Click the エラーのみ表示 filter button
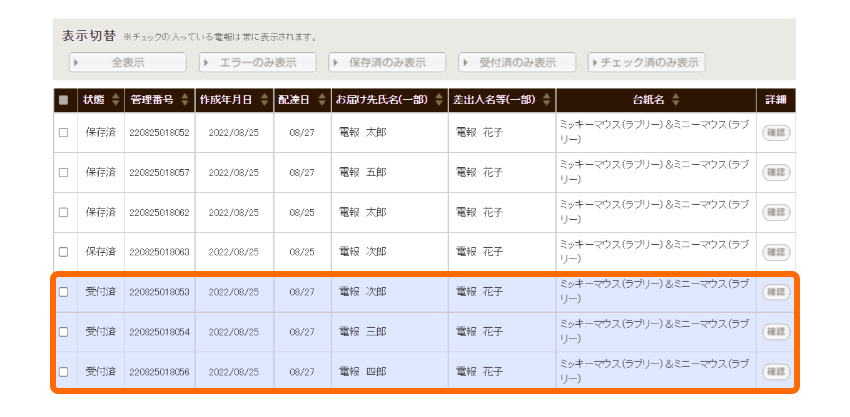This screenshot has height=417, width=850. click(257, 62)
